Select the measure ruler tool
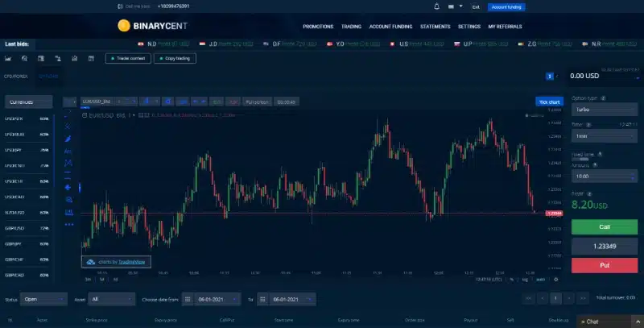 69,212
